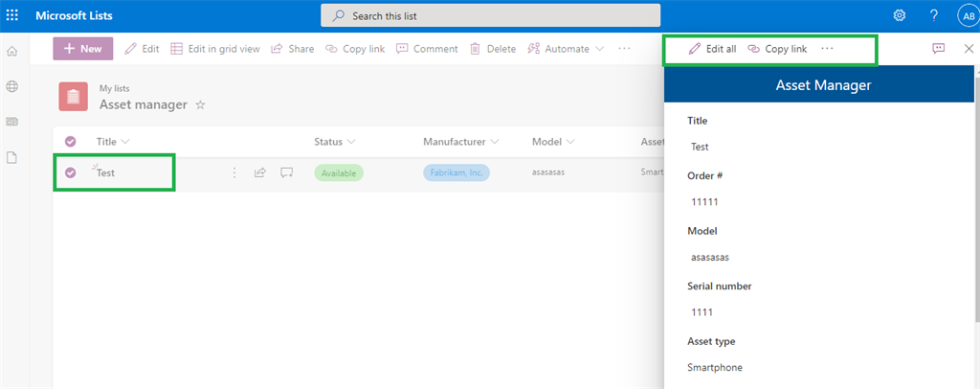Click Asset type value Smartphone
The image size is (980, 389).
click(x=715, y=367)
